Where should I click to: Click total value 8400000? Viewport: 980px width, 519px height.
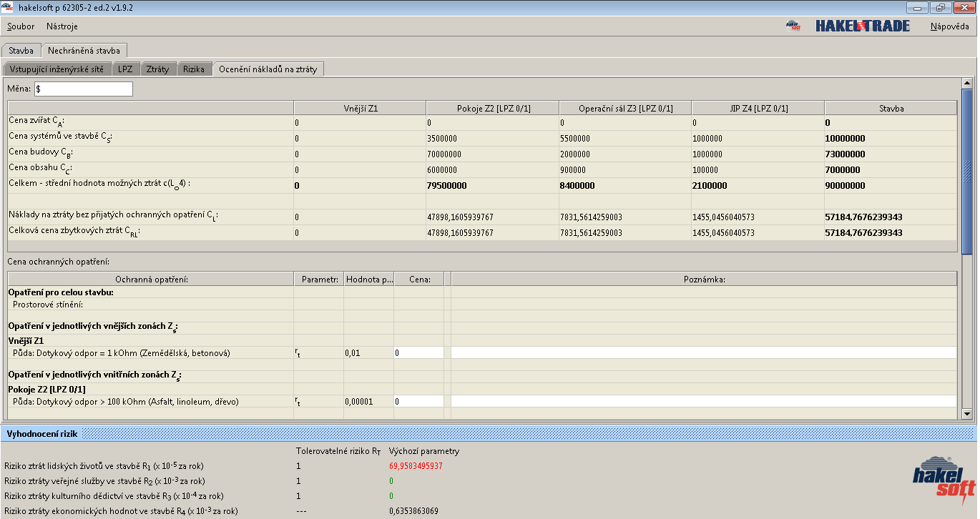point(578,186)
